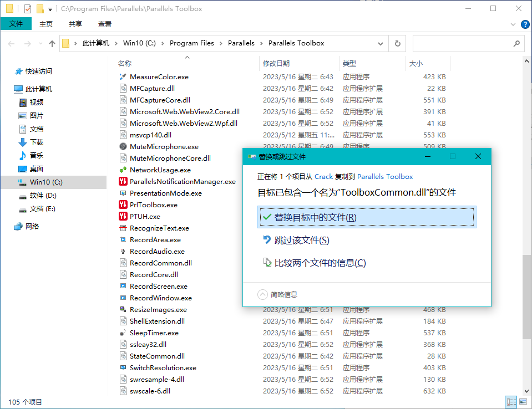Image resolution: width=532 pixels, height=409 pixels.
Task: Click the RecordArea.exe icon
Action: pos(123,239)
